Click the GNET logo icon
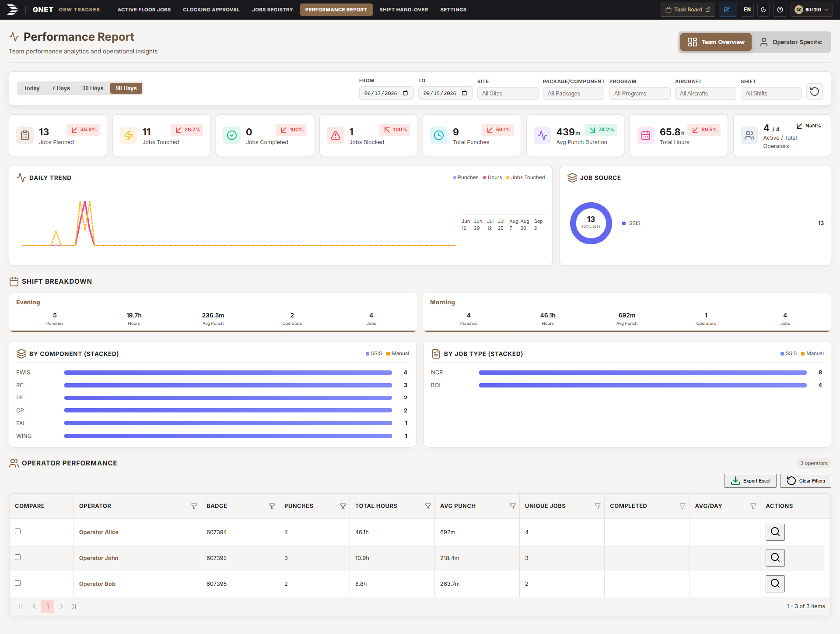This screenshot has height=634, width=840. pyautogui.click(x=13, y=9)
